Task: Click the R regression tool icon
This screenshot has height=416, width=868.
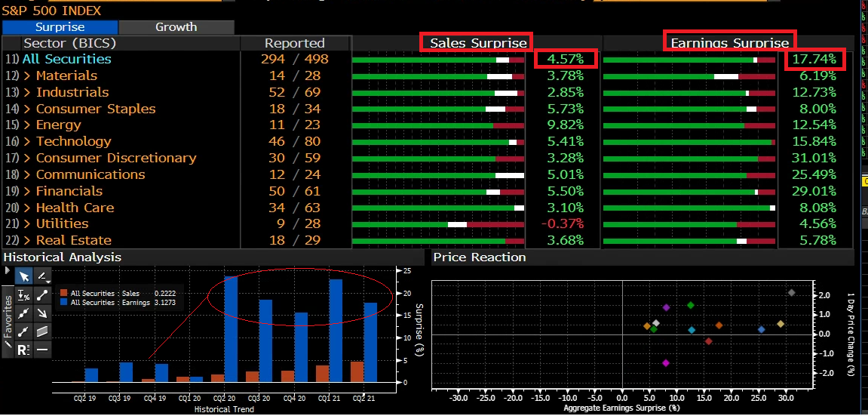Action: (23, 349)
